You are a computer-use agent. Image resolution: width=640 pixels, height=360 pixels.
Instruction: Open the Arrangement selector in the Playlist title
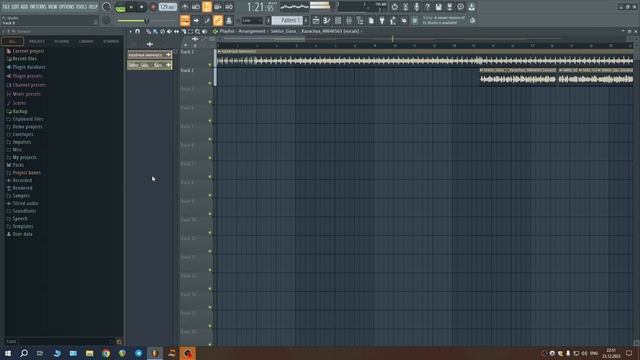point(252,31)
